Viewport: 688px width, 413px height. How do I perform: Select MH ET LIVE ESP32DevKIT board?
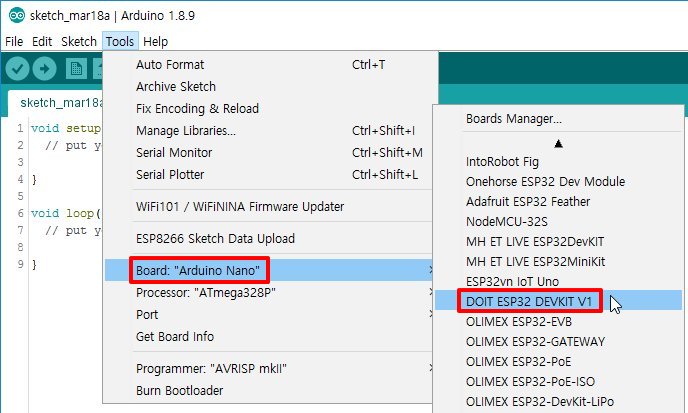click(x=558, y=242)
